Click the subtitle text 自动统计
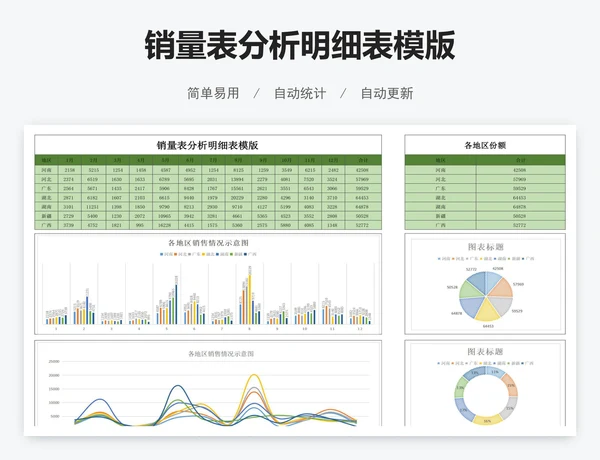The height and width of the screenshot is (460, 600). pos(300,93)
